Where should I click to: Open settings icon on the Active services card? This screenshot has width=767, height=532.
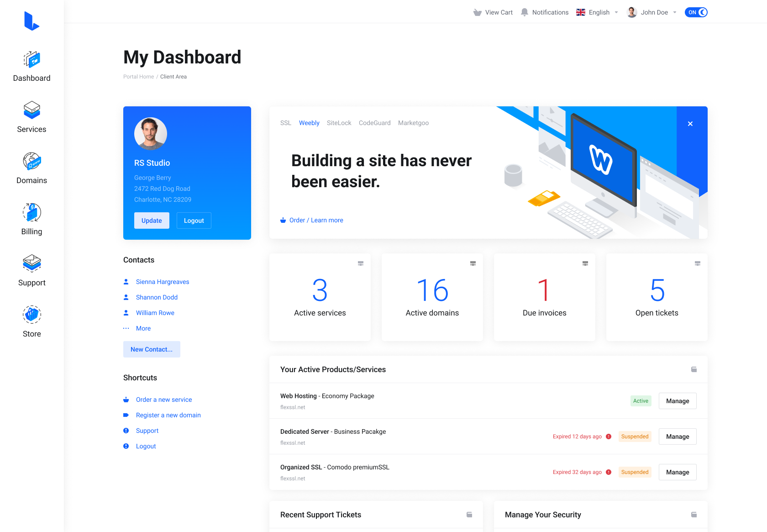[360, 263]
